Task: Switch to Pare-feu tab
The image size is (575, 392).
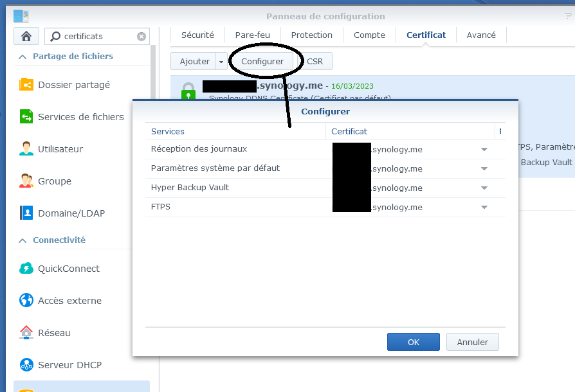Action: pos(253,35)
